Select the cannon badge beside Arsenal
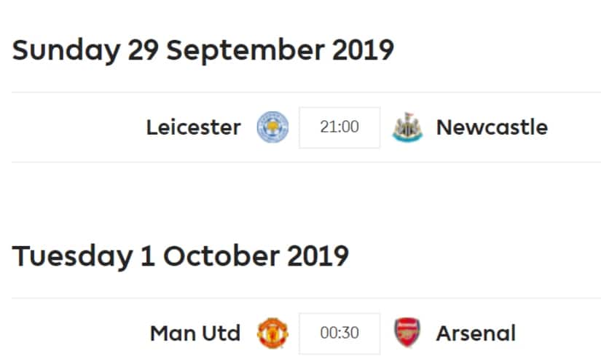 coord(407,333)
